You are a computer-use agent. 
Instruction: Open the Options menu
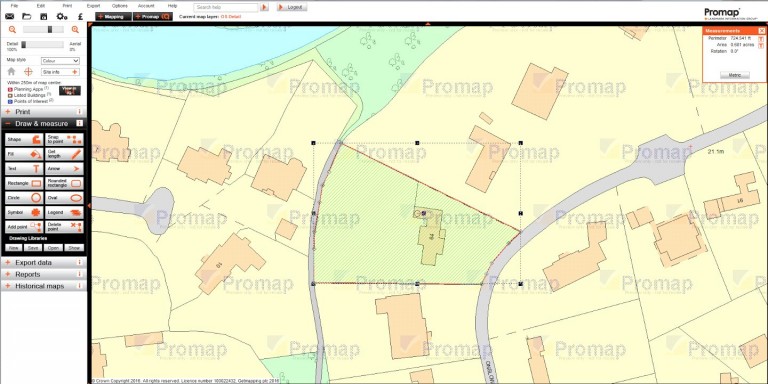[x=120, y=6]
